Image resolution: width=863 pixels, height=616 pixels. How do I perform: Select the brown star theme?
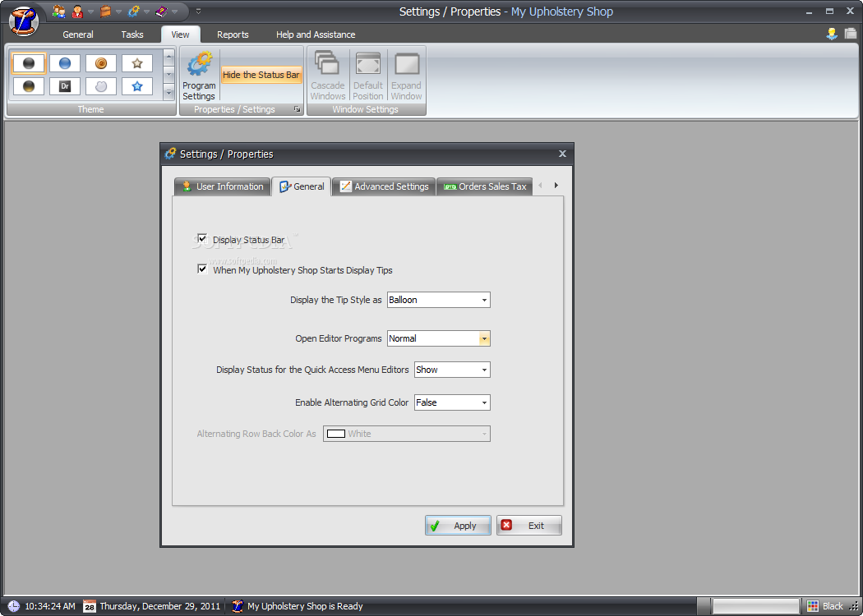(x=137, y=63)
